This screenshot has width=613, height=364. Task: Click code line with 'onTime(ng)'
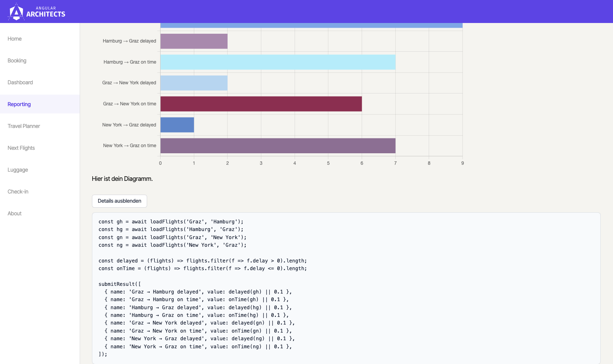198,347
